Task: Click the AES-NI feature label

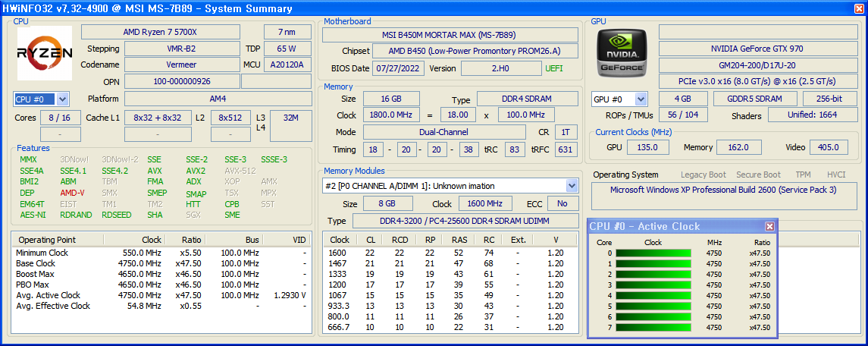Action: tap(33, 215)
